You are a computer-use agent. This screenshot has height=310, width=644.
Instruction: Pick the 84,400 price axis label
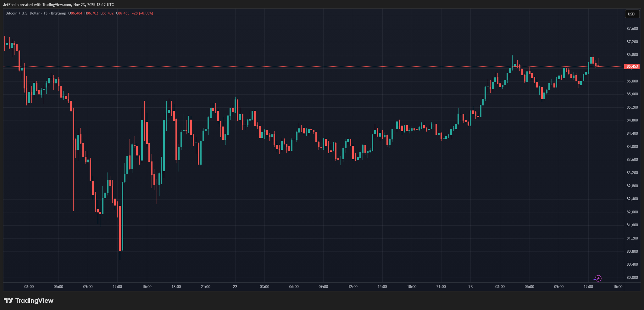[x=632, y=133]
